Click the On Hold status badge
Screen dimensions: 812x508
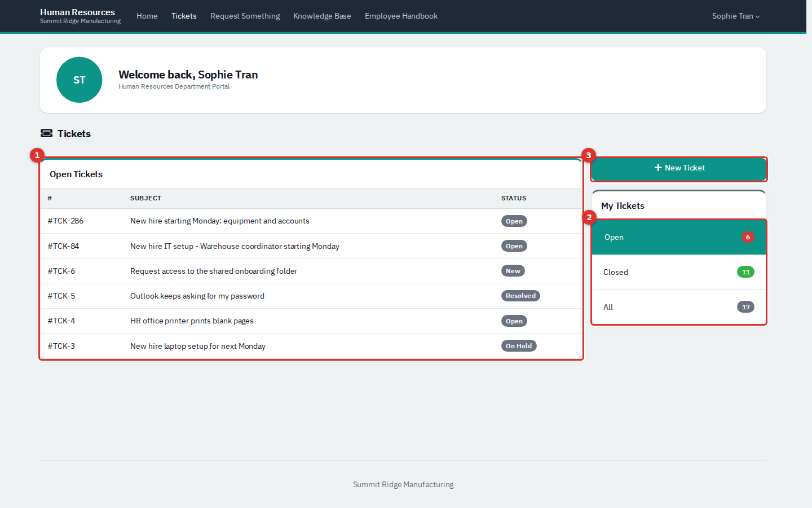coord(519,346)
